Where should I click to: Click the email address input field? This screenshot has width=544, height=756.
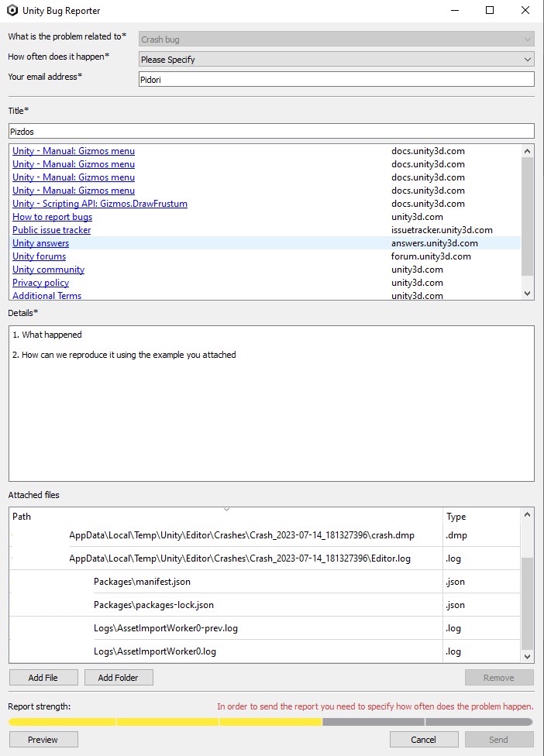(336, 80)
